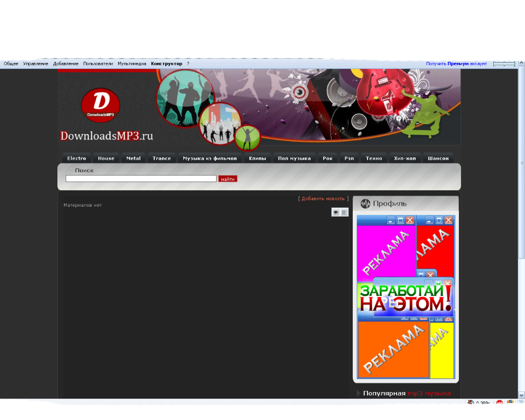525x420 pixels.
Task: Click the page scrollbar up arrow
Action: [x=522, y=63]
